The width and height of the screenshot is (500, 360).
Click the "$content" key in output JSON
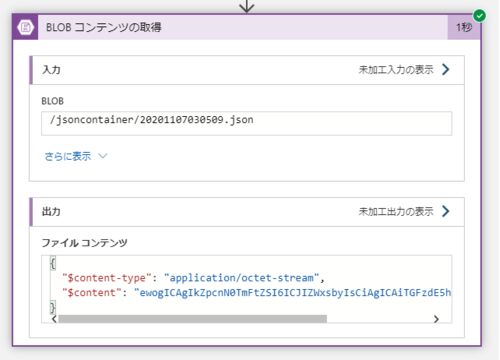pyautogui.click(x=92, y=293)
